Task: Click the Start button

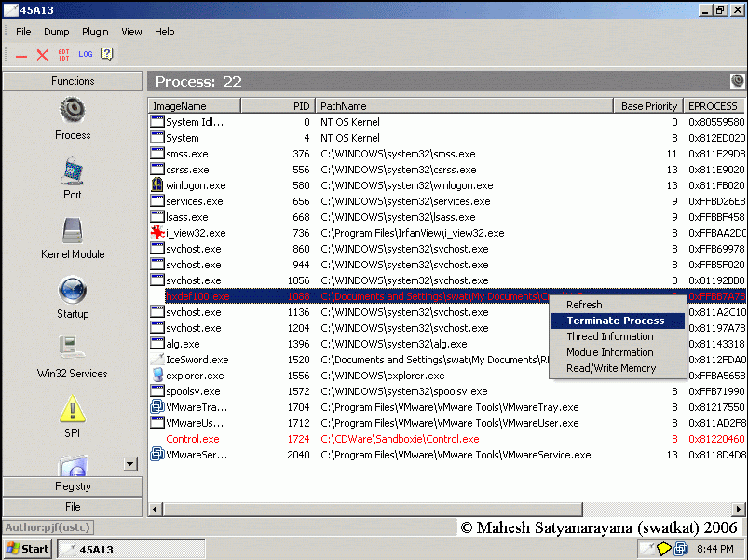Action: [x=28, y=549]
